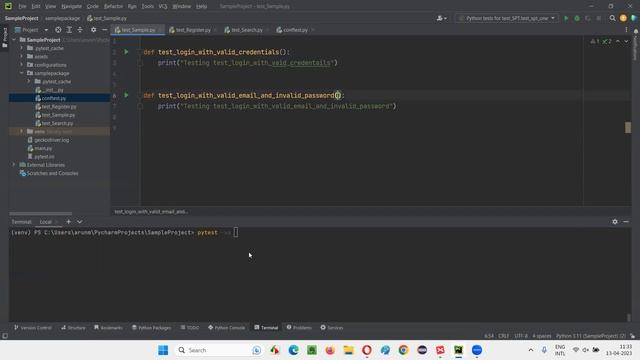Click the Stop icon in toolbar
Viewport: 640px width, 360px height.
point(598,18)
